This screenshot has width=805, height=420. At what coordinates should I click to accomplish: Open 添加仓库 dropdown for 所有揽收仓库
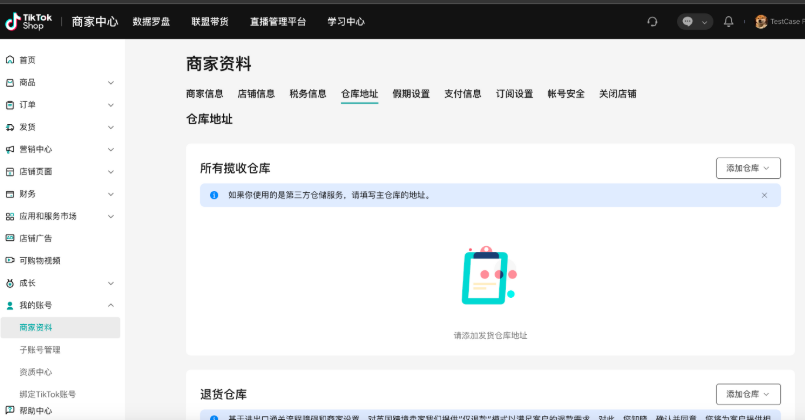coord(748,168)
